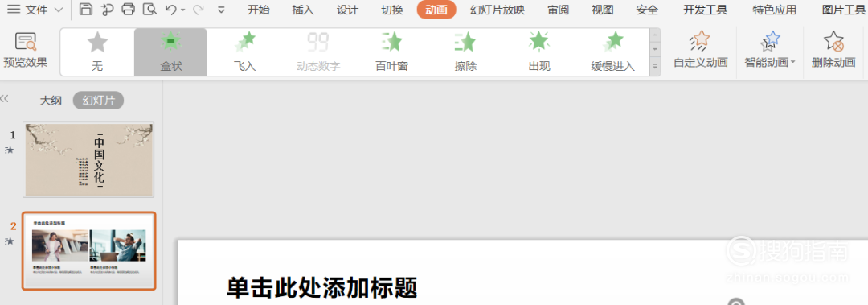Open quick access toolbar customize dropdown
868x305 pixels.
pos(222,10)
